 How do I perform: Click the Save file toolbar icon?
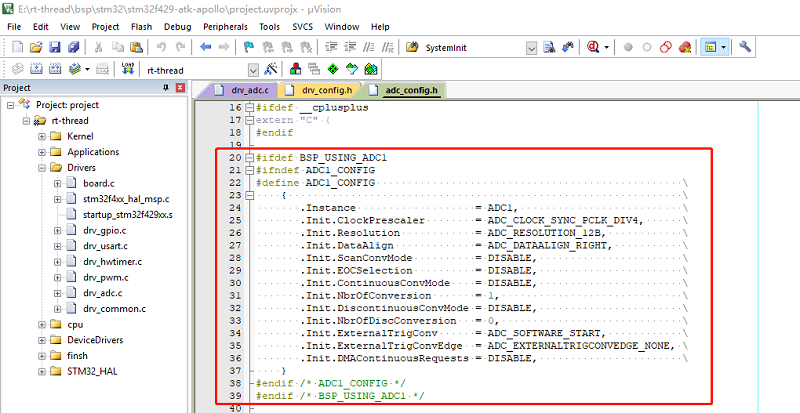click(54, 47)
